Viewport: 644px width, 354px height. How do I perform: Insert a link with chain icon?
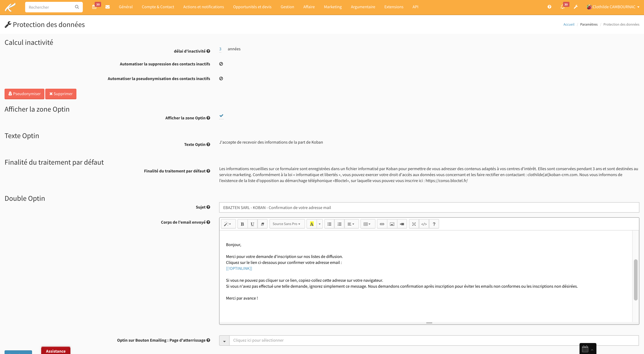pos(382,224)
